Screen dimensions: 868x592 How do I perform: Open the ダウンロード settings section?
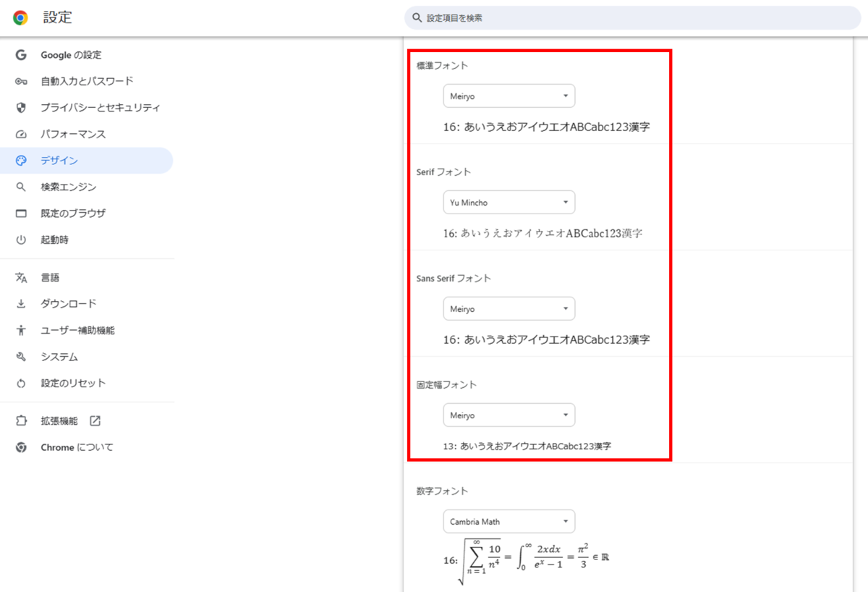[x=68, y=304]
